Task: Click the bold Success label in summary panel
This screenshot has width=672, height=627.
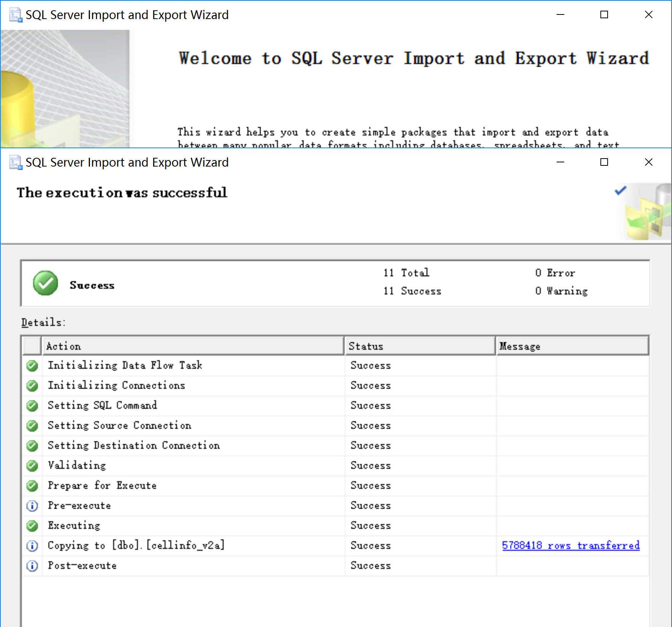Action: click(92, 285)
